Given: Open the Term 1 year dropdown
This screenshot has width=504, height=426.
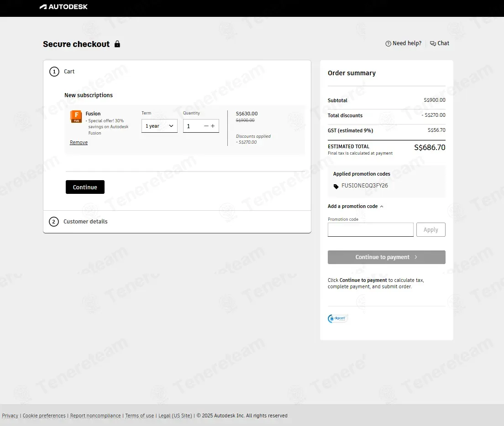Looking at the screenshot, I should coord(159,126).
